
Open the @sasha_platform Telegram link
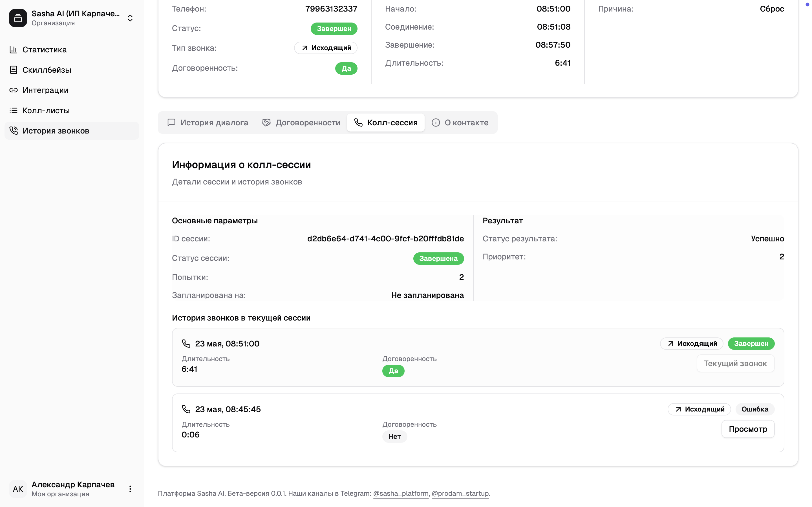click(x=401, y=493)
